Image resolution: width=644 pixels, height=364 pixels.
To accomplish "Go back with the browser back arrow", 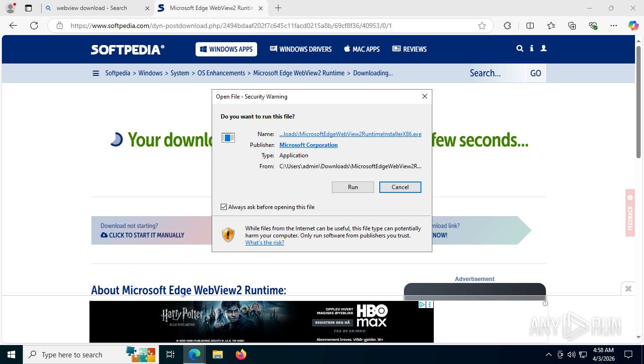I will click(13, 26).
